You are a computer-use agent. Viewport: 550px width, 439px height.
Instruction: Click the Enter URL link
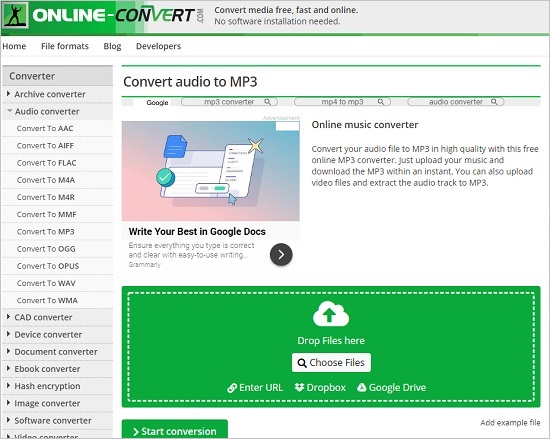tap(255, 387)
